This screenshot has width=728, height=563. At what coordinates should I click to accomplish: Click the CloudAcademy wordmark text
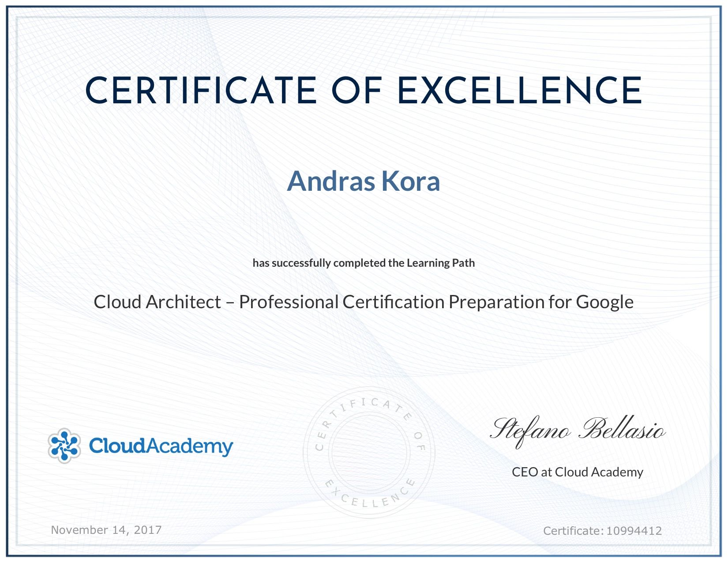point(161,446)
